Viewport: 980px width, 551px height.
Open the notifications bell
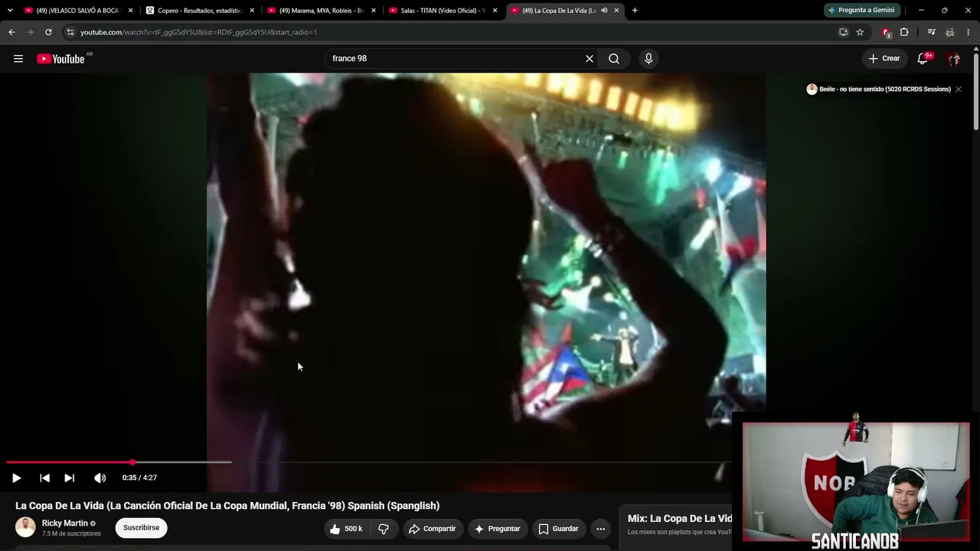pos(923,59)
